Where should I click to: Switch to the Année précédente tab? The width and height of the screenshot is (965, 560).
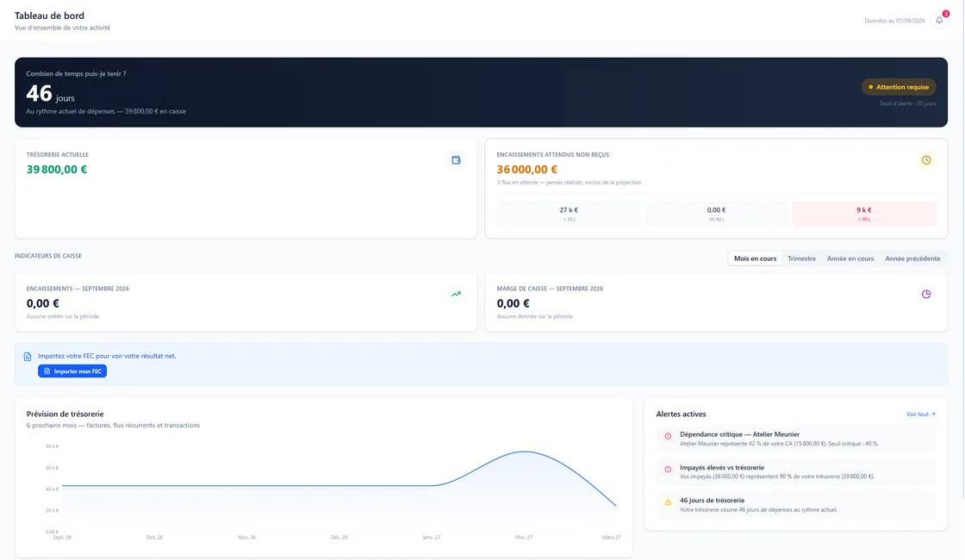tap(912, 258)
